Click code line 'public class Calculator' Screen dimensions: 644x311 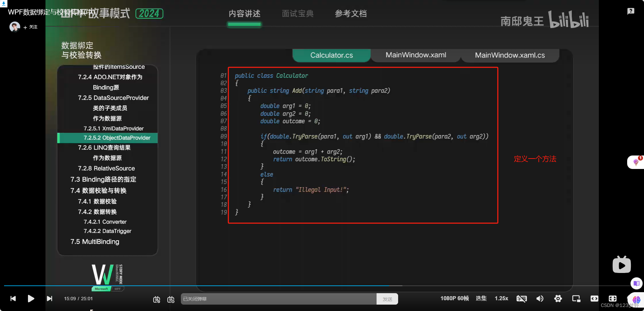pyautogui.click(x=271, y=76)
